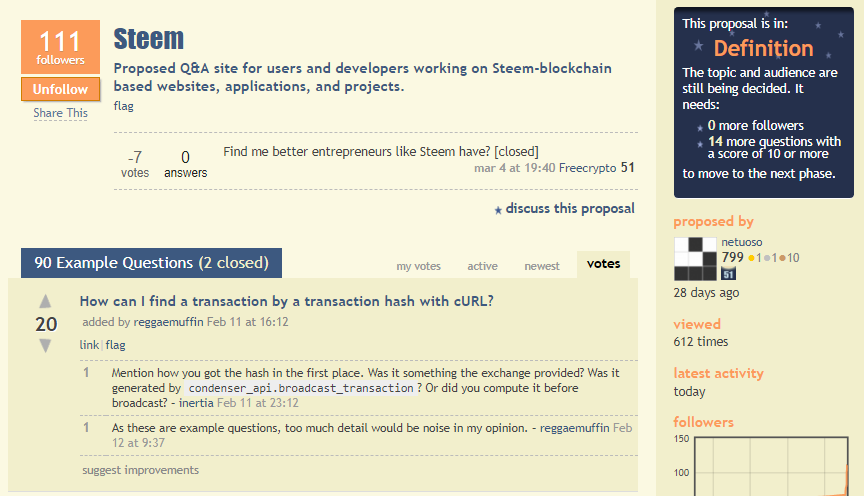Open netuoso's profile link

[742, 242]
